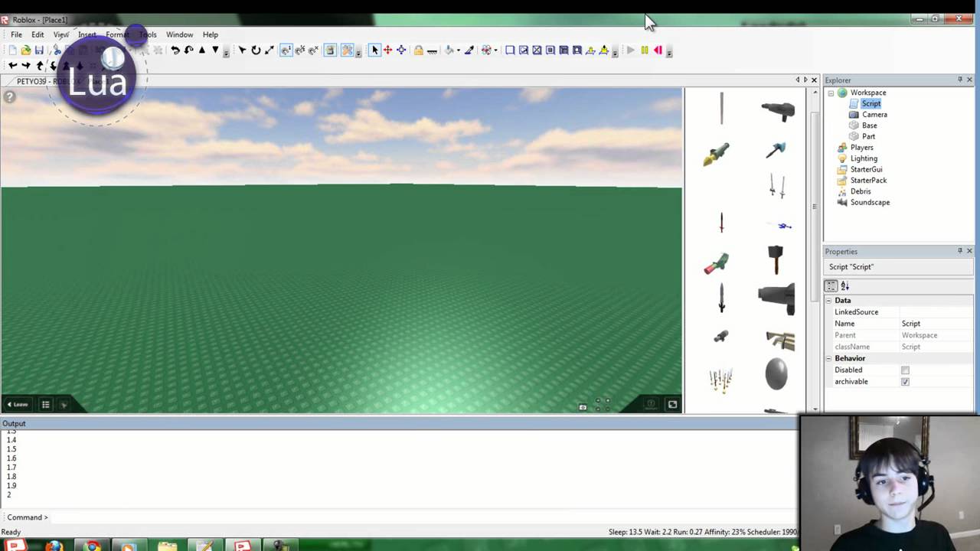Toggle the Disabled property checkbox
Viewport: 980px width, 551px height.
(905, 370)
